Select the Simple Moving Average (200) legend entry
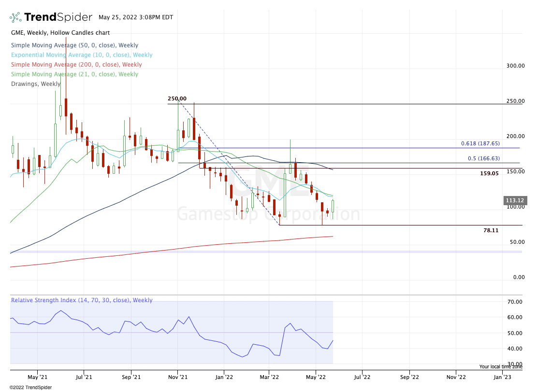537x392 pixels. click(76, 64)
